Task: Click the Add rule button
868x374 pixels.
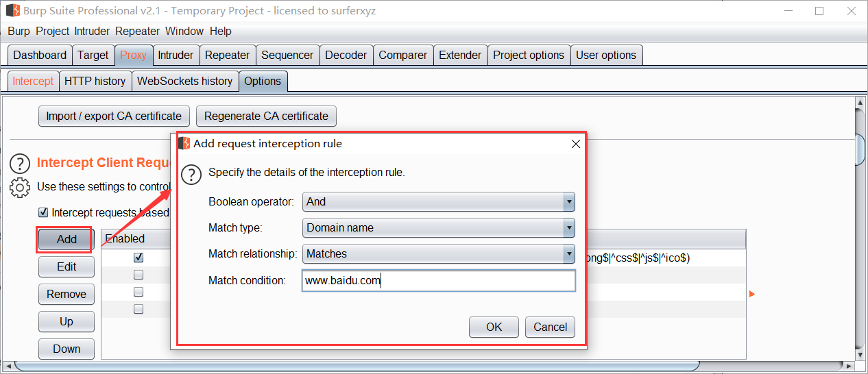Action: point(67,240)
